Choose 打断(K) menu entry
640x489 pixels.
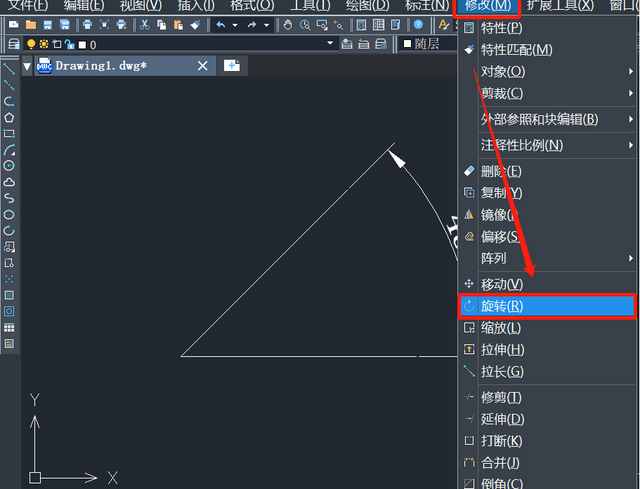pyautogui.click(x=547, y=441)
